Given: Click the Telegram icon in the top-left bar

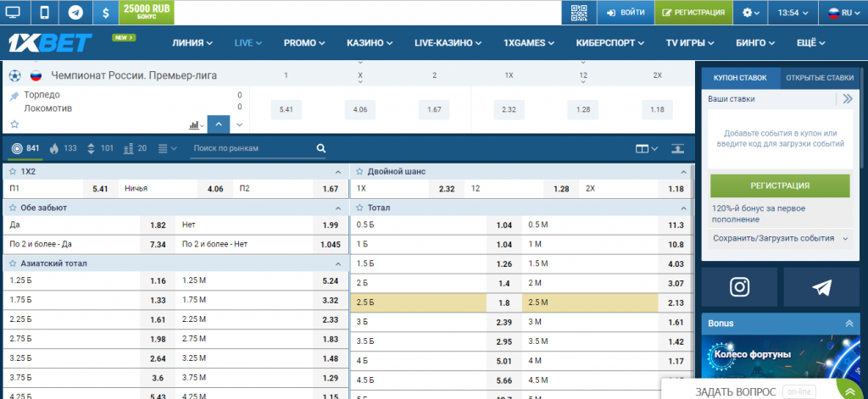Looking at the screenshot, I should 75,13.
